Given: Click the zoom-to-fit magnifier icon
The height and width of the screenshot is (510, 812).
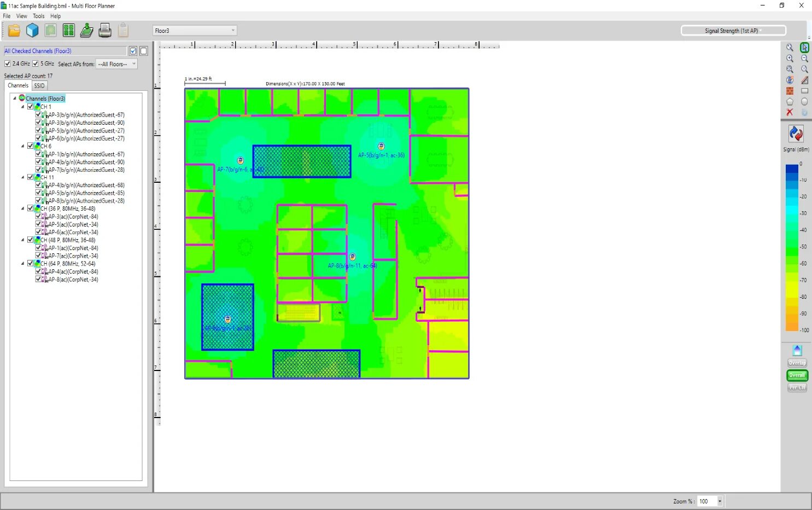Looking at the screenshot, I should click(x=790, y=69).
